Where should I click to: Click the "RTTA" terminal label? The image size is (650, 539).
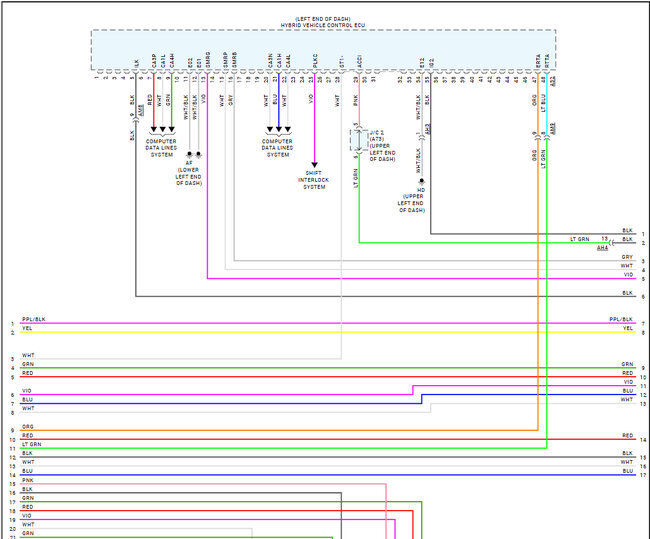point(547,61)
